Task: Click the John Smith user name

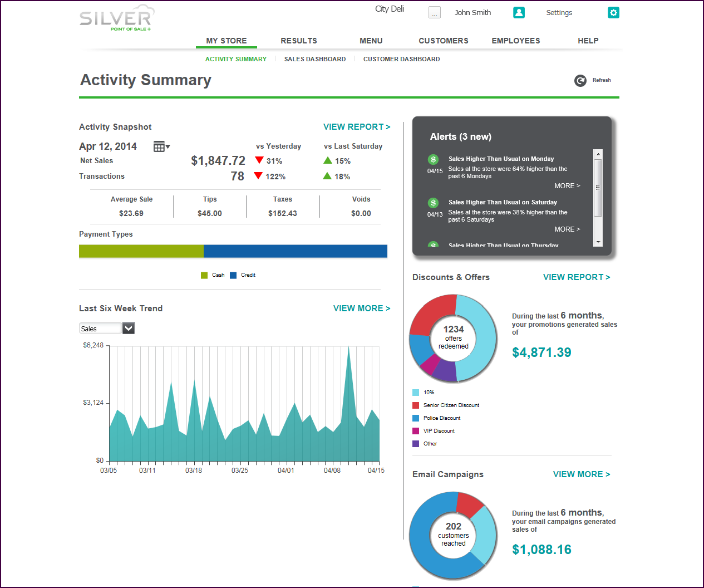Action: tap(473, 13)
